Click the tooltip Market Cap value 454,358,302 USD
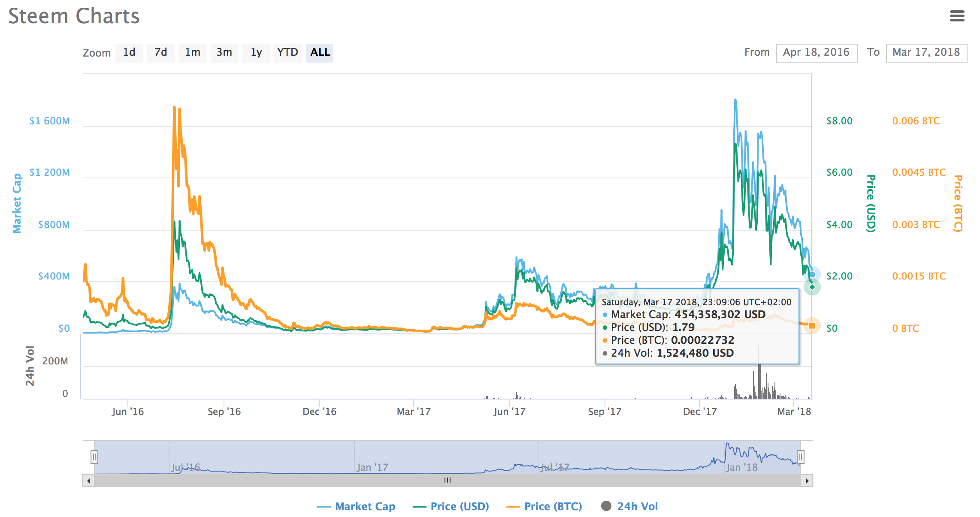This screenshot has width=980, height=517. point(720,314)
